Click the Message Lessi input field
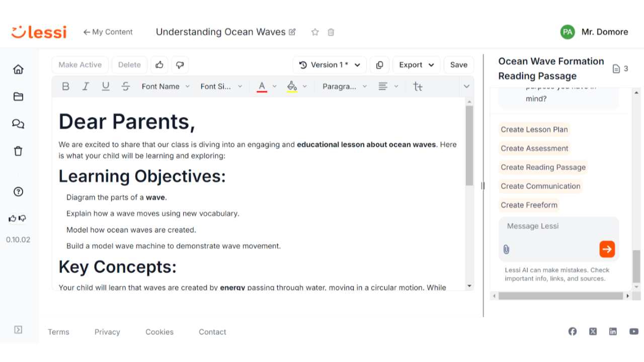This screenshot has height=362, width=644. (558, 226)
